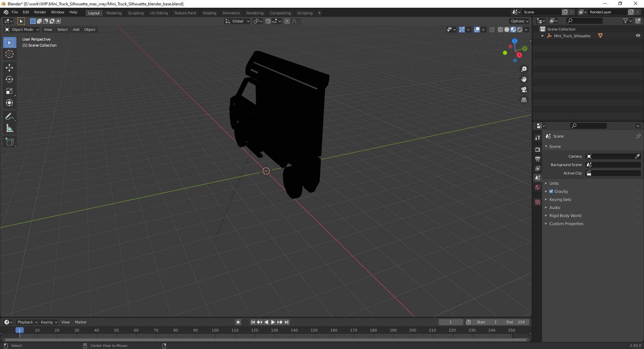The image size is (644, 349).
Task: Open the View Layer properties tab
Action: pyautogui.click(x=538, y=168)
